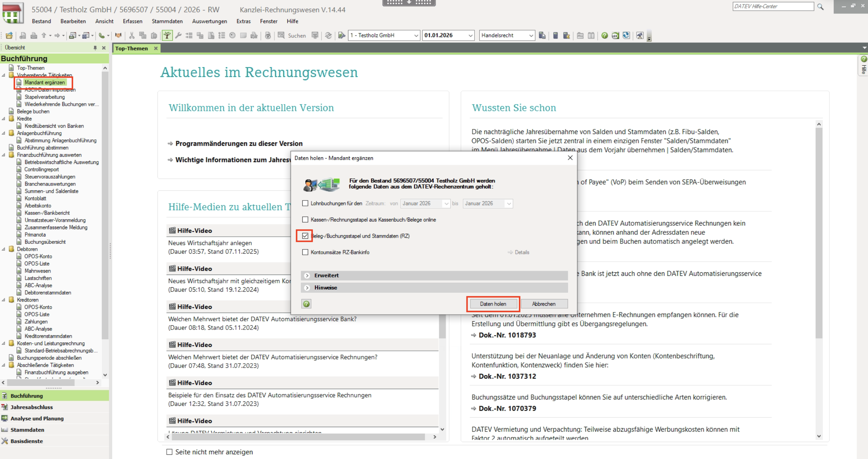The image size is (868, 459).
Task: Click the plain calculator icon in the toolbar
Action: tap(556, 35)
